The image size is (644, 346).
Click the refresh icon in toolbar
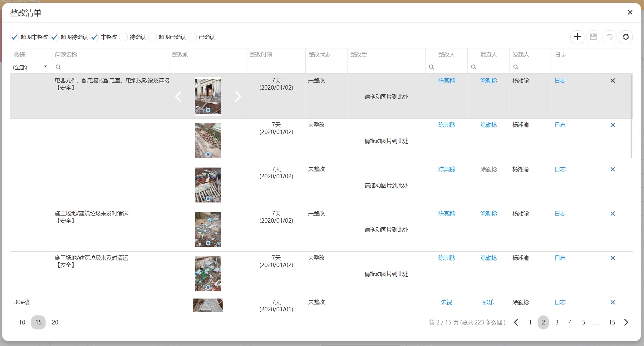point(626,37)
